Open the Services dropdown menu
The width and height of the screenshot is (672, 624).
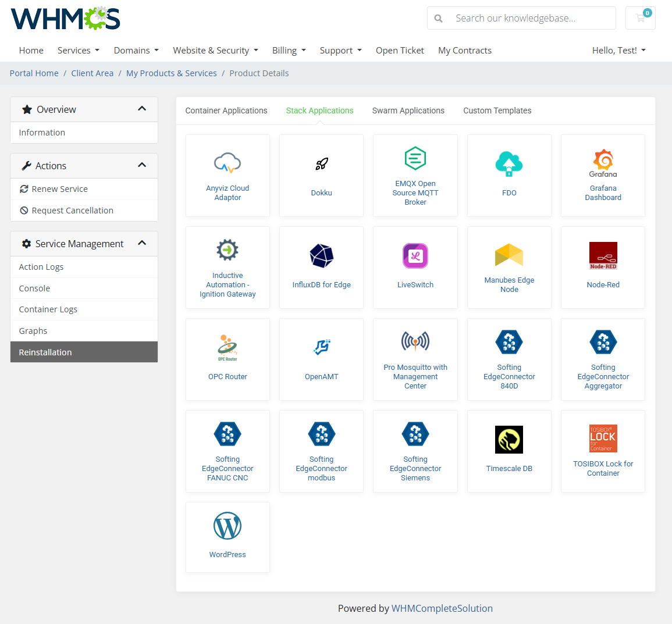[79, 51]
